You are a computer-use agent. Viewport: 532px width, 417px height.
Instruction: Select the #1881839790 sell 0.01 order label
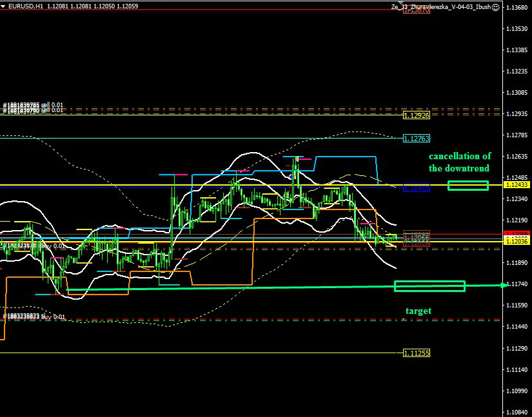click(33, 111)
